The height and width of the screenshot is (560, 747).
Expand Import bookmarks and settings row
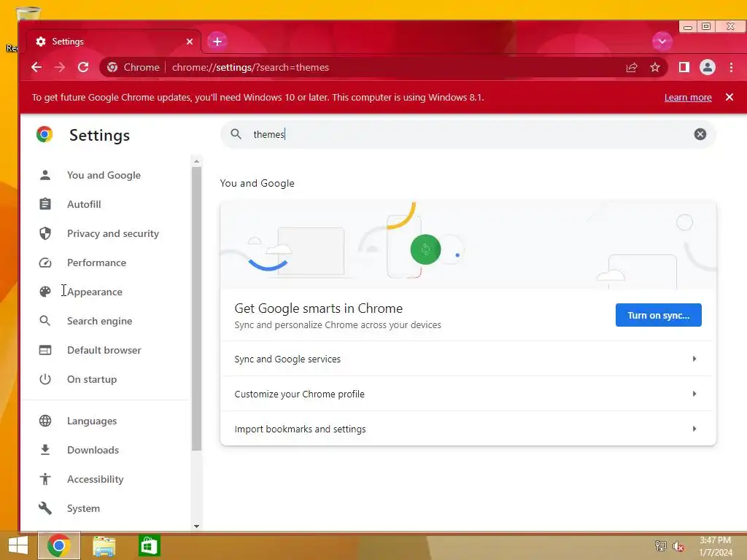pos(468,429)
